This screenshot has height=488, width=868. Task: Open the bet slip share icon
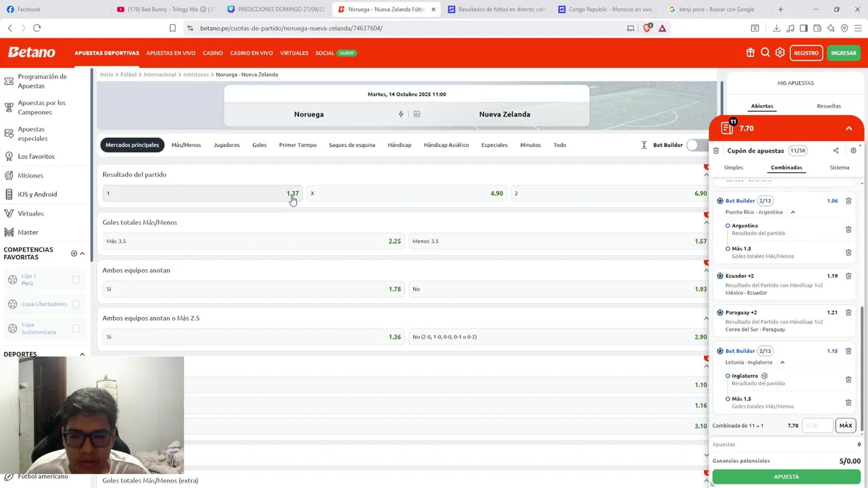point(835,150)
